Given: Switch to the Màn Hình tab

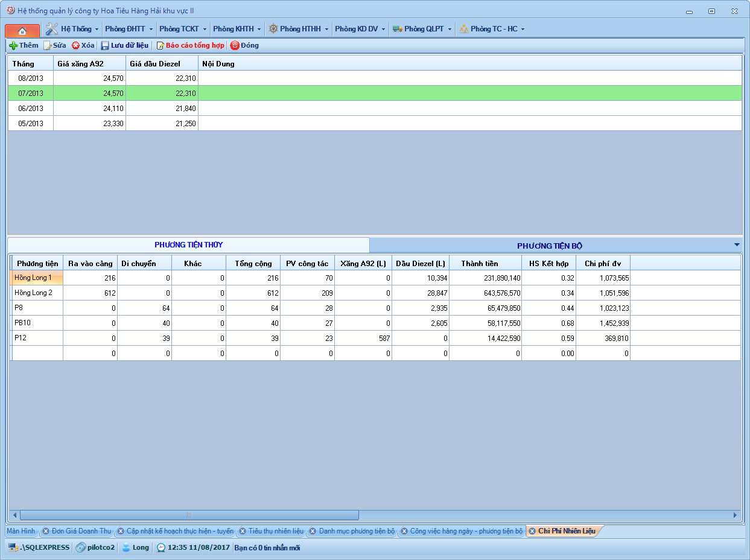Looking at the screenshot, I should (x=21, y=531).
